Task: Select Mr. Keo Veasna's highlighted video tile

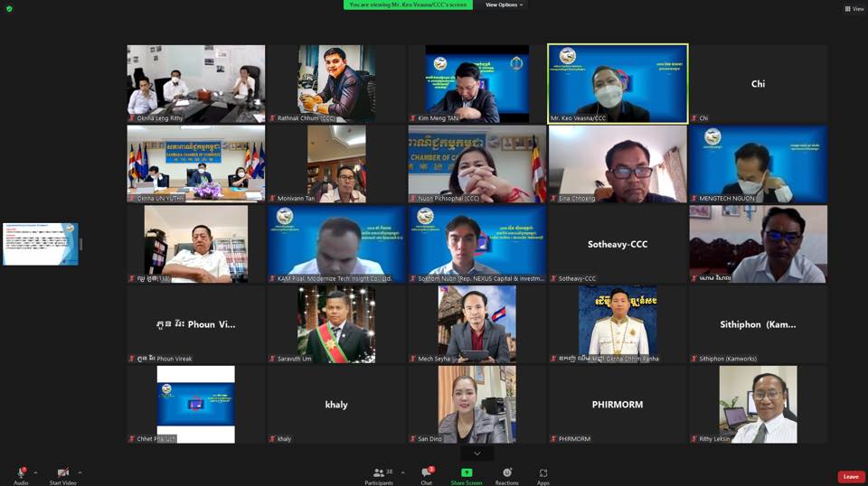Action: (618, 83)
